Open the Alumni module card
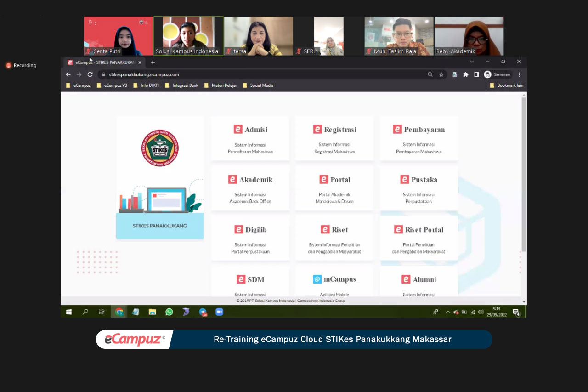 419,281
